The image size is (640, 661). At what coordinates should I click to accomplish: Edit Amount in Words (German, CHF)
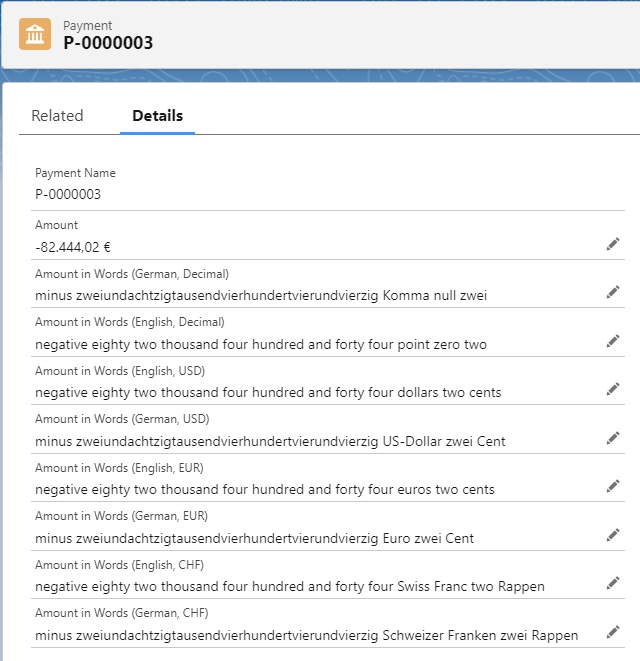click(x=613, y=632)
